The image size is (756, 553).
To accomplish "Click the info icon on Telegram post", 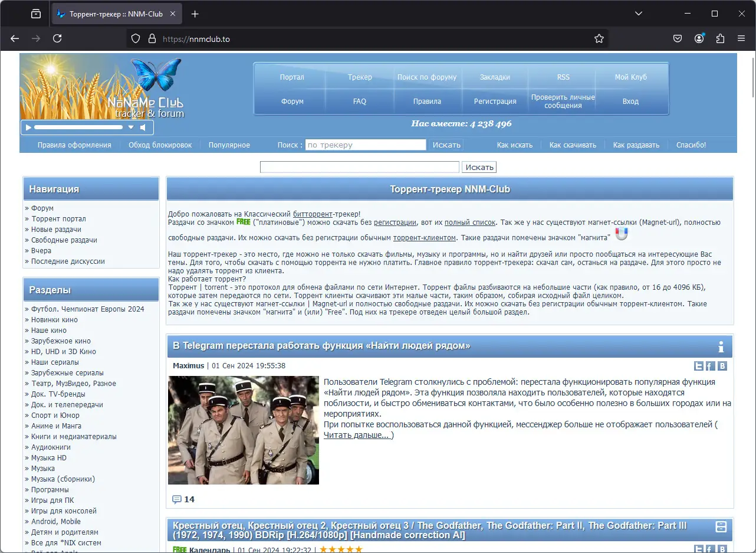I will point(721,346).
